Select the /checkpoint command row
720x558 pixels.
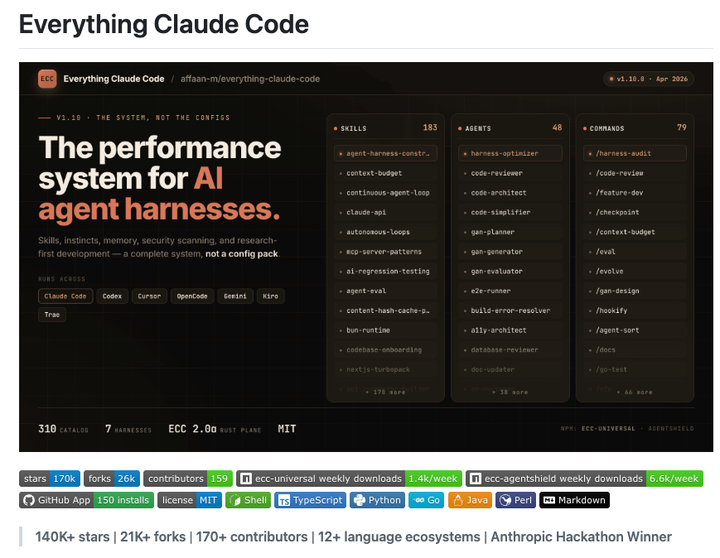635,213
